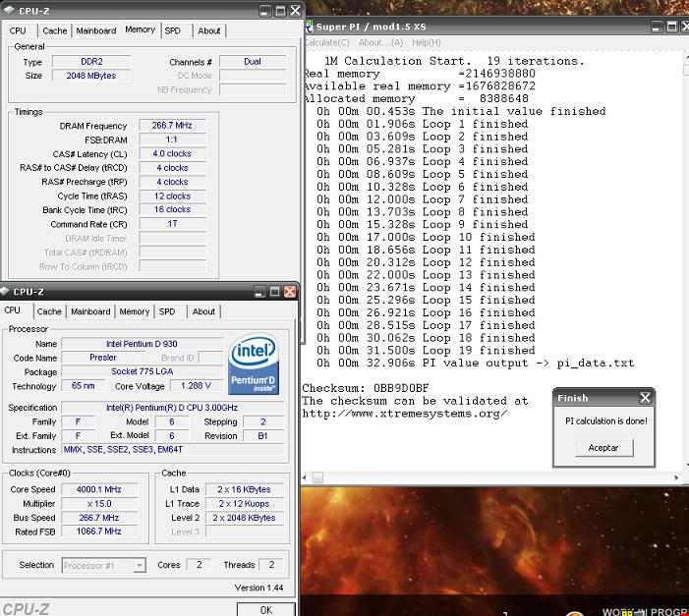Screen dimensions: 689x616
Task: Open SPD tab in lower CPU-Z window
Action: tap(167, 311)
